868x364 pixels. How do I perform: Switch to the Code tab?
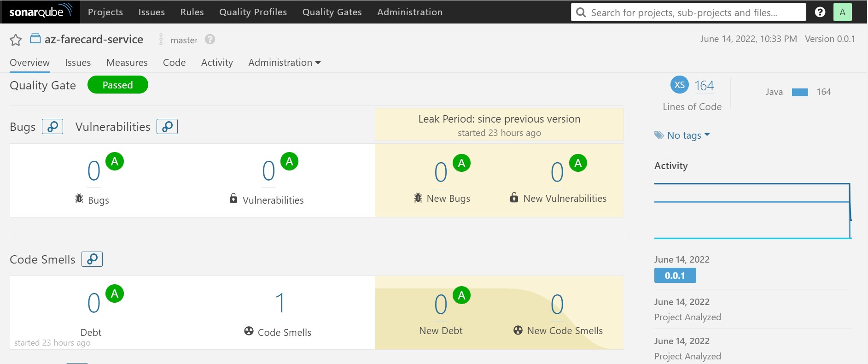(174, 63)
